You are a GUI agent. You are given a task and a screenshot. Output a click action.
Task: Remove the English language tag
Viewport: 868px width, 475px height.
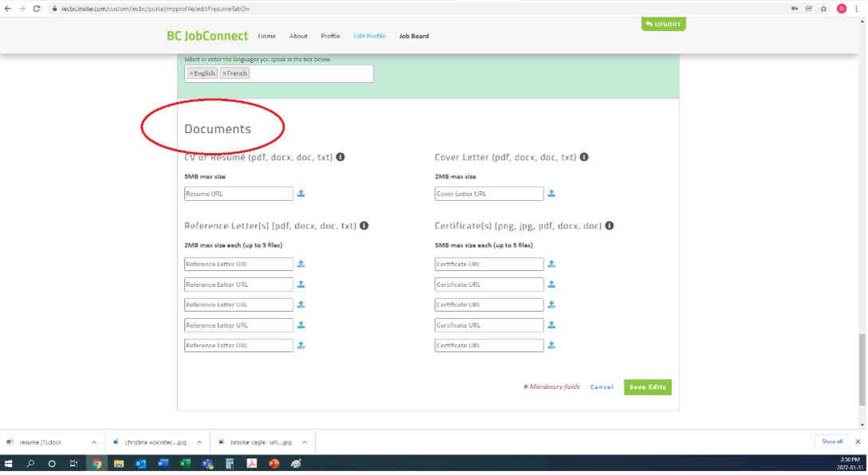point(191,73)
